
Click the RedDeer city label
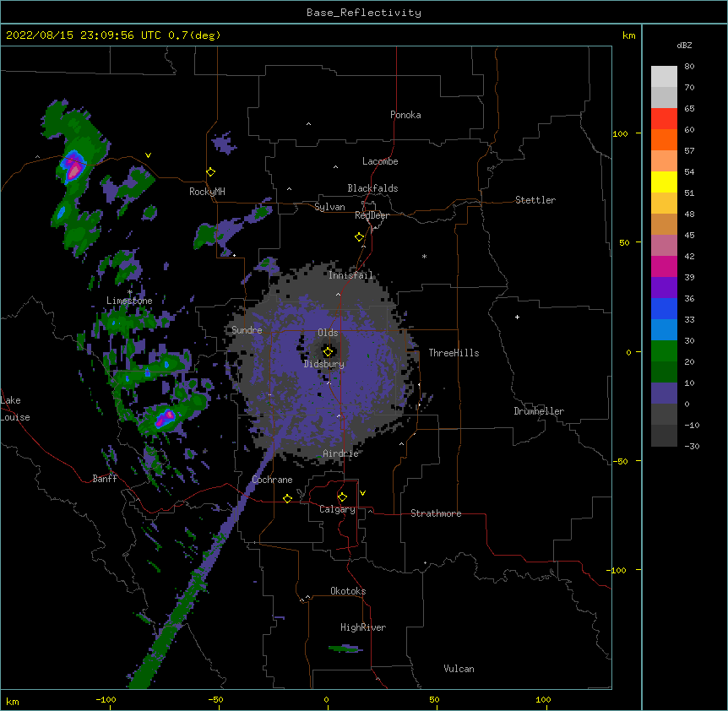coord(372,215)
